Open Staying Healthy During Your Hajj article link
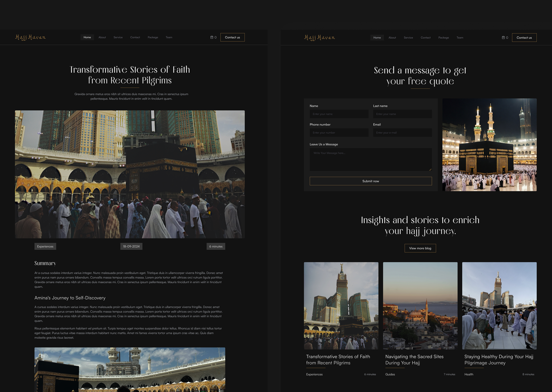Image resolution: width=552 pixels, height=392 pixels. click(x=498, y=359)
